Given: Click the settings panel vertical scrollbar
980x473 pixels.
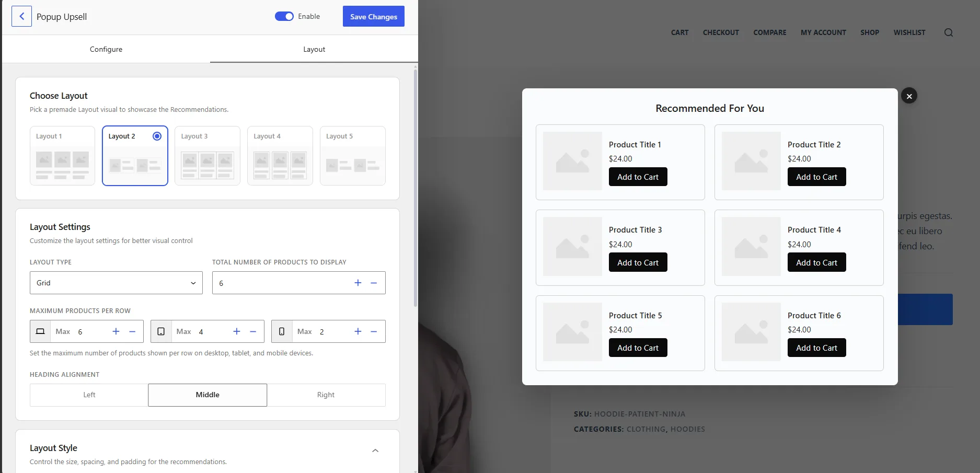Looking at the screenshot, I should 416,188.
